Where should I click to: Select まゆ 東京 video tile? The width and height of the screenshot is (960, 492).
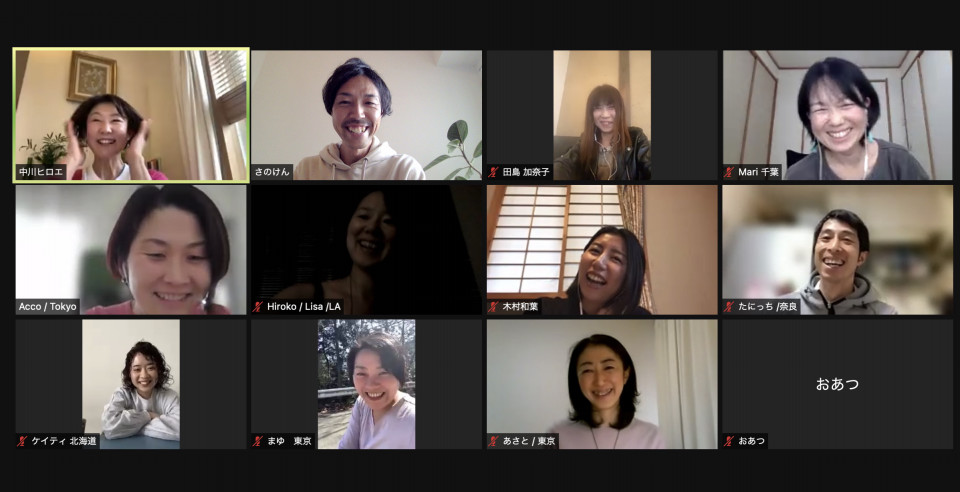(366, 384)
